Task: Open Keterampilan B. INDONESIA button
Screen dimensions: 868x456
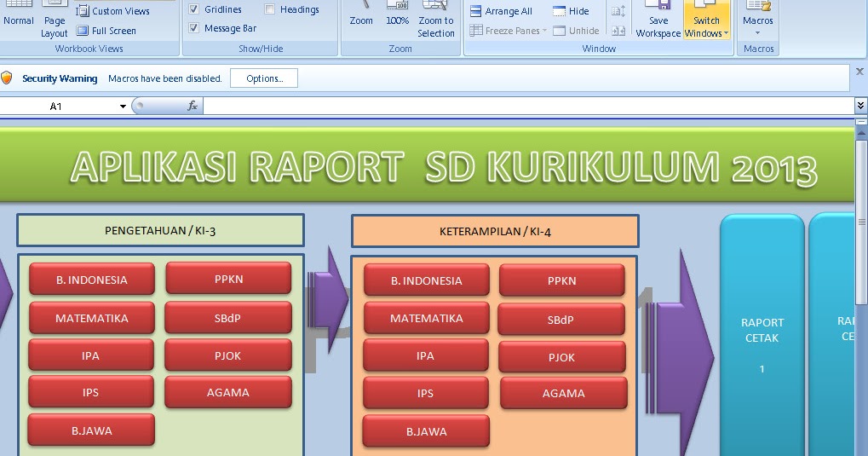Action: click(x=426, y=280)
